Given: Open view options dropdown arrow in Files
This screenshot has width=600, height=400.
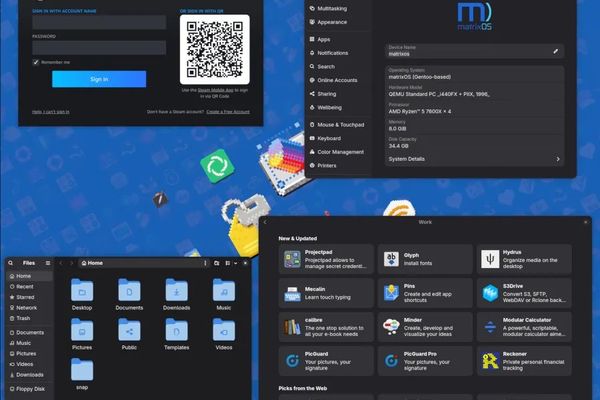Looking at the screenshot, I should click(235, 263).
